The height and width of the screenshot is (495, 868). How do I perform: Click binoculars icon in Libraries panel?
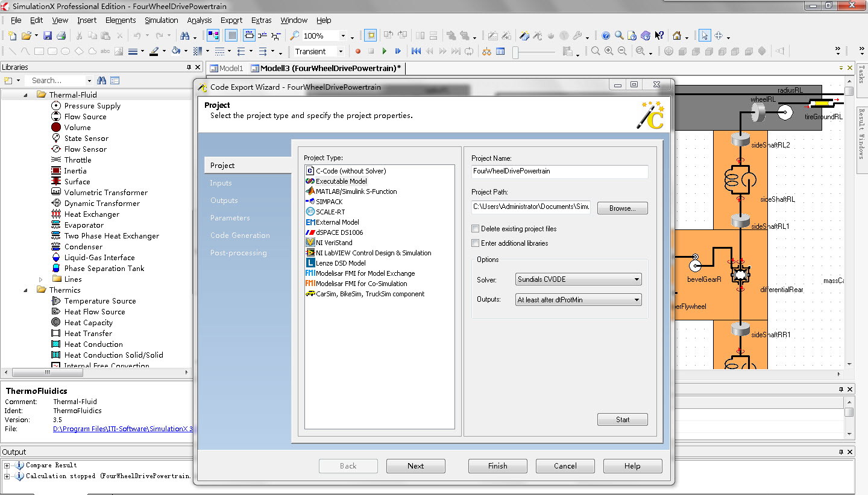click(101, 81)
